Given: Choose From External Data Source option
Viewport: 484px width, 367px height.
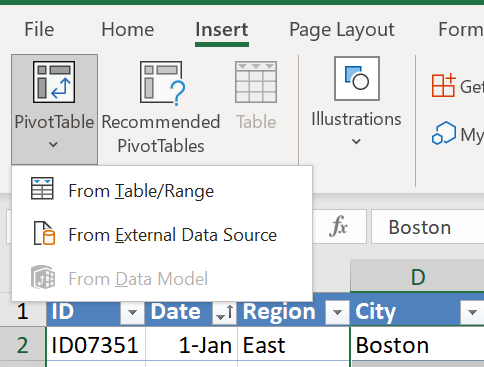Looking at the screenshot, I should [162, 235].
